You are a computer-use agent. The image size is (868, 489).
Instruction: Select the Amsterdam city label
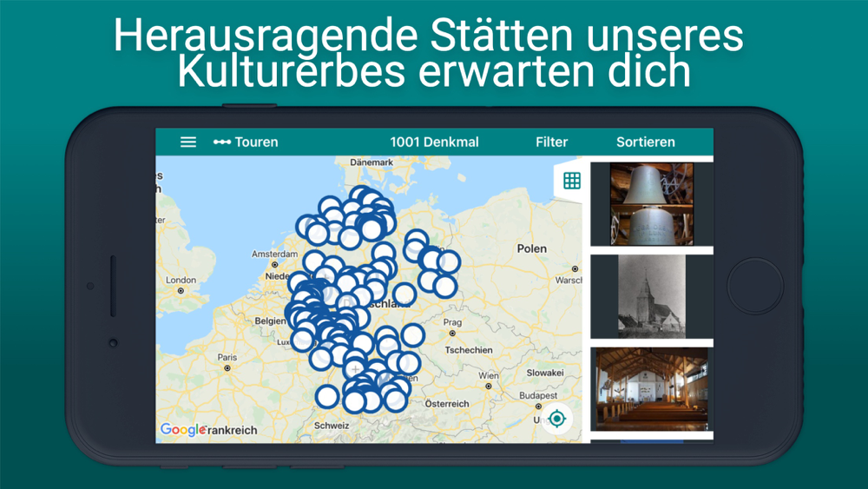274,254
